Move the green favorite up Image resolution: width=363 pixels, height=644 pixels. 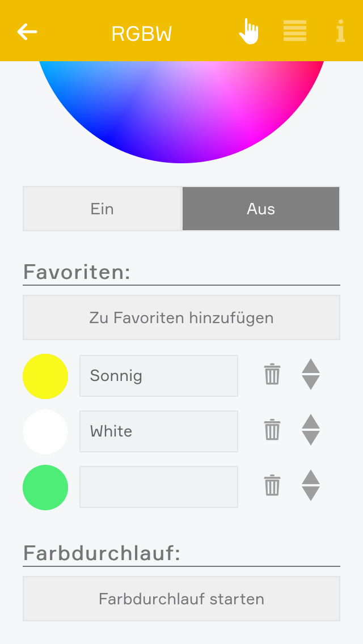[311, 477]
